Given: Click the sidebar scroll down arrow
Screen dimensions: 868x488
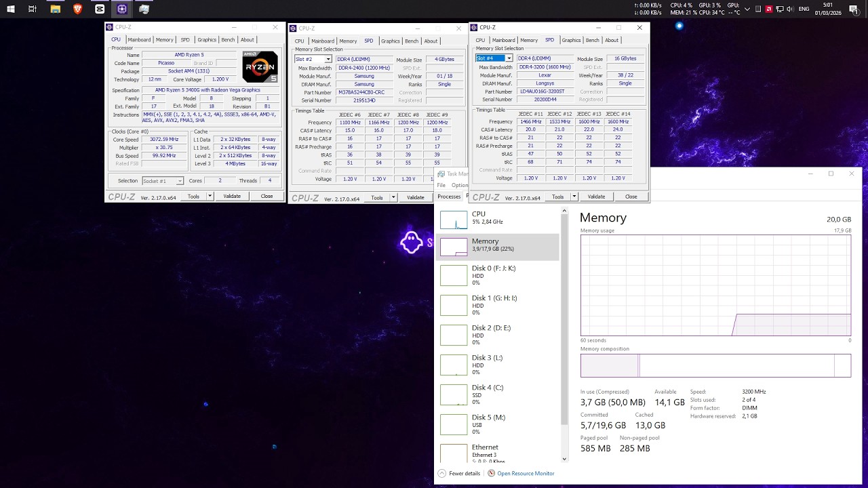Looking at the screenshot, I should [564, 459].
